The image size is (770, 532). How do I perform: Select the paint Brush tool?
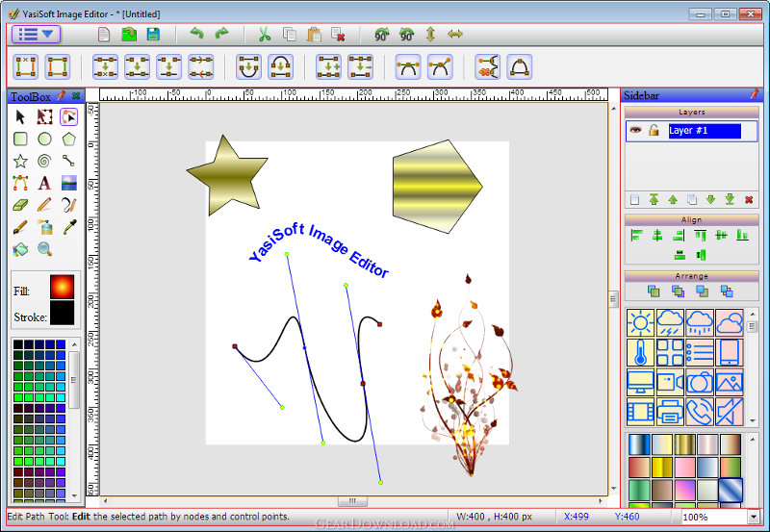pos(20,227)
